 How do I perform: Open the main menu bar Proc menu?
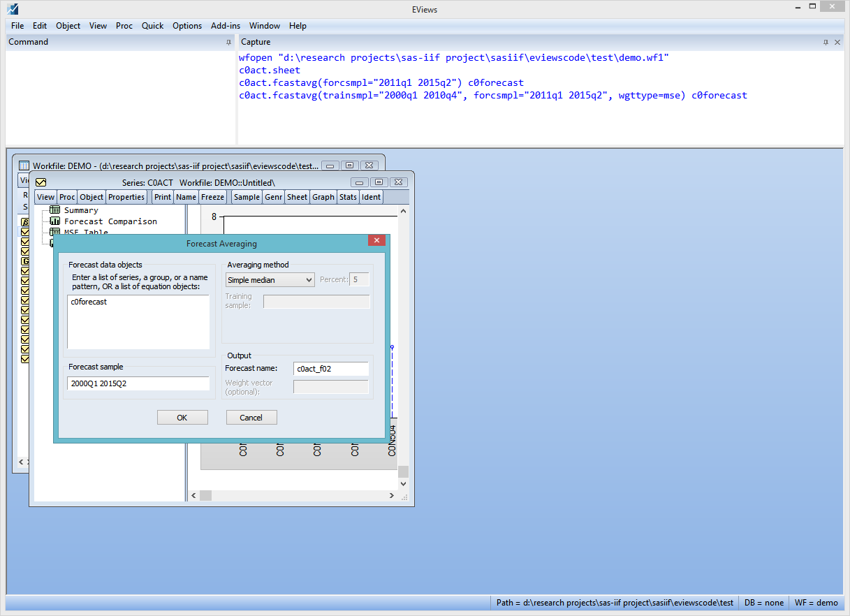124,26
